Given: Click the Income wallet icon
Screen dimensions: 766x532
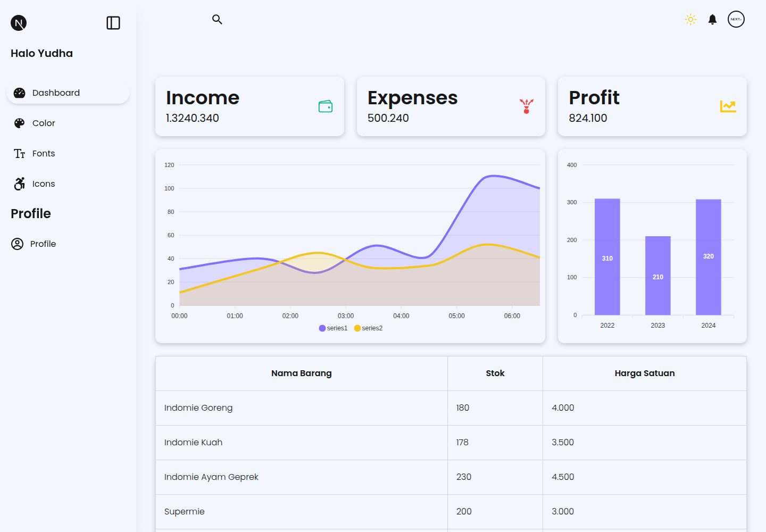Looking at the screenshot, I should (x=326, y=106).
